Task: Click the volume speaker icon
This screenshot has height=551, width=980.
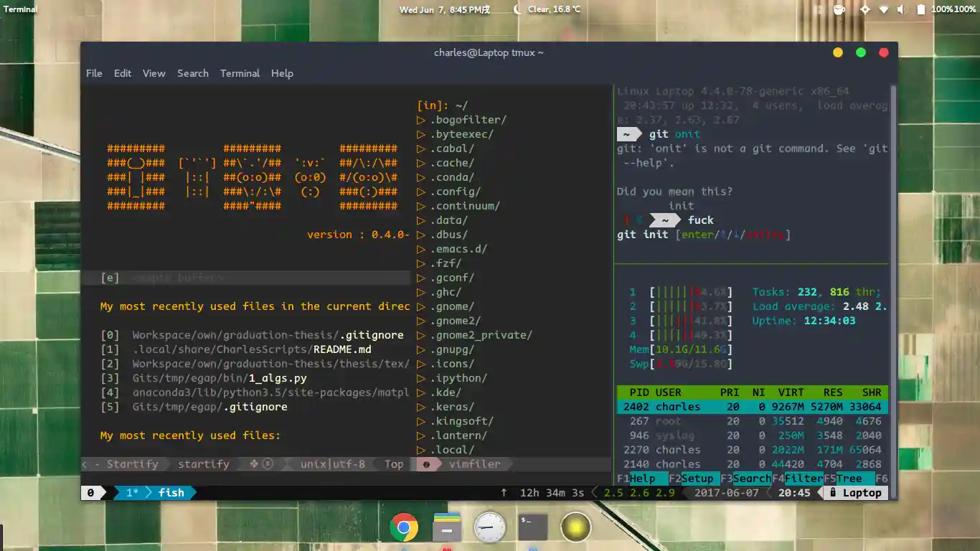Action: coord(902,9)
